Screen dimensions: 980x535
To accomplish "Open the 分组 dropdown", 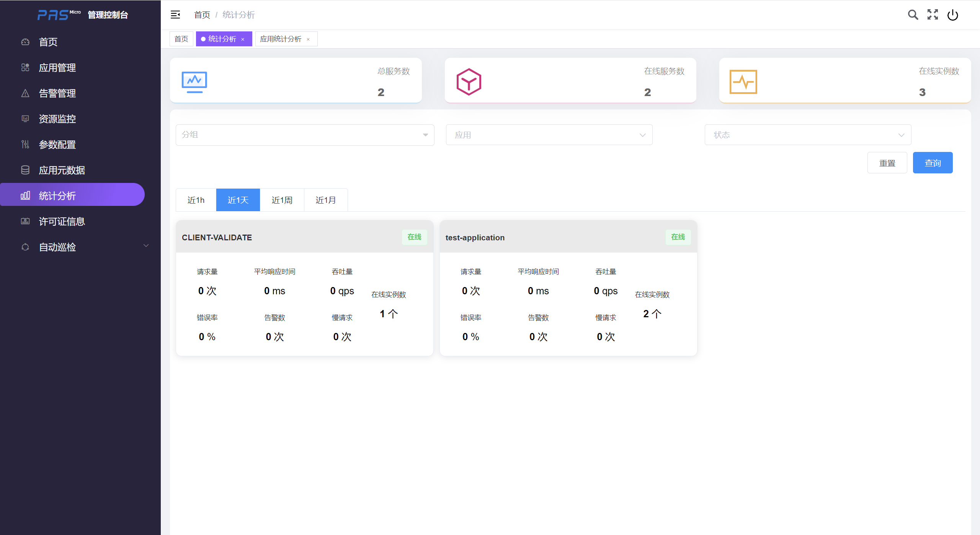I will pyautogui.click(x=305, y=135).
